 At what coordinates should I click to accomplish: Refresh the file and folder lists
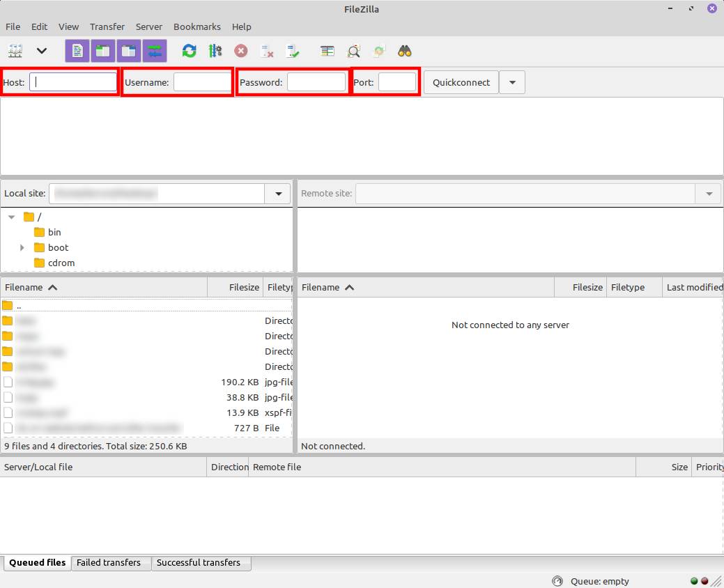[x=190, y=51]
